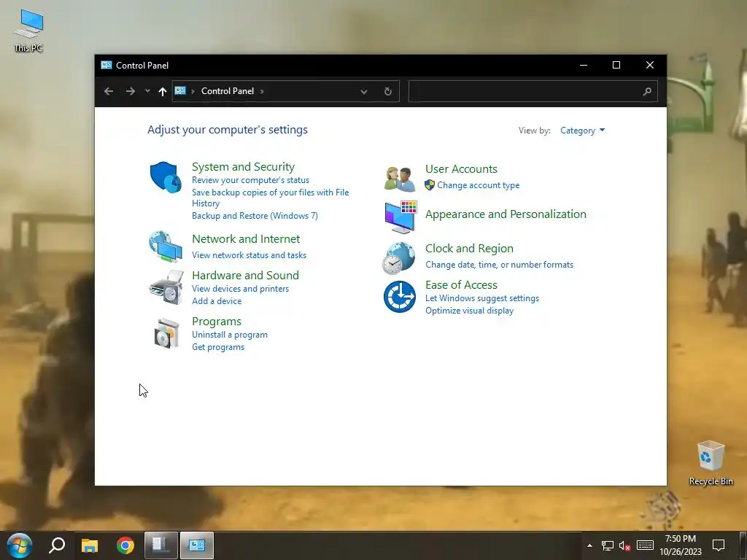
Task: Open Appearance and Personalization link
Action: pyautogui.click(x=506, y=214)
